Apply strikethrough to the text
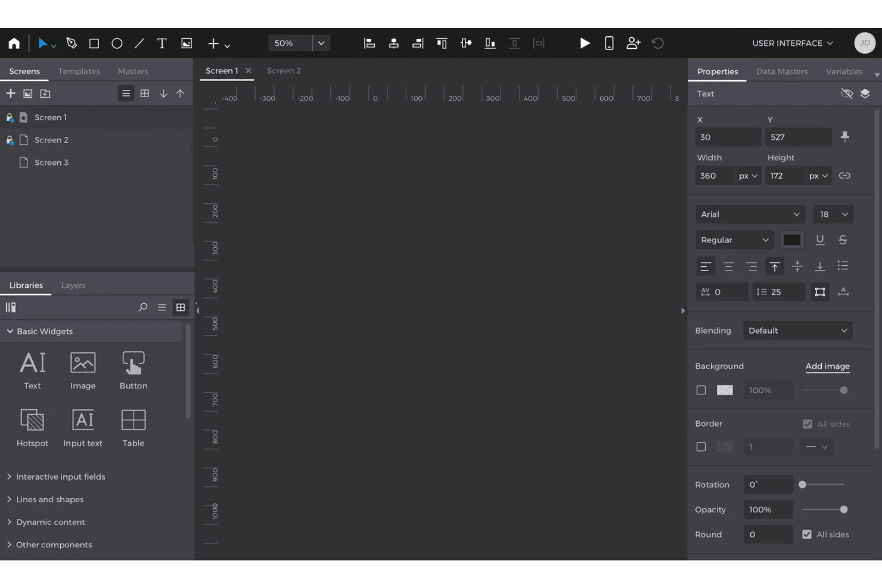The width and height of the screenshot is (882, 588). 843,239
